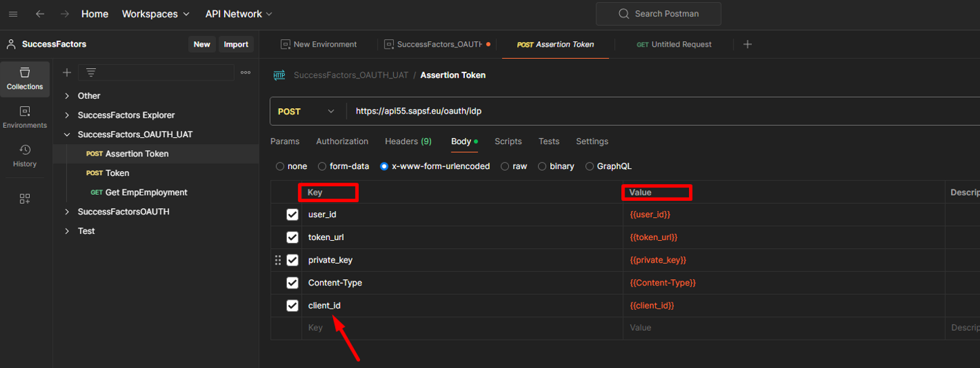
Task: Click the empty Key input row
Action: (462, 328)
